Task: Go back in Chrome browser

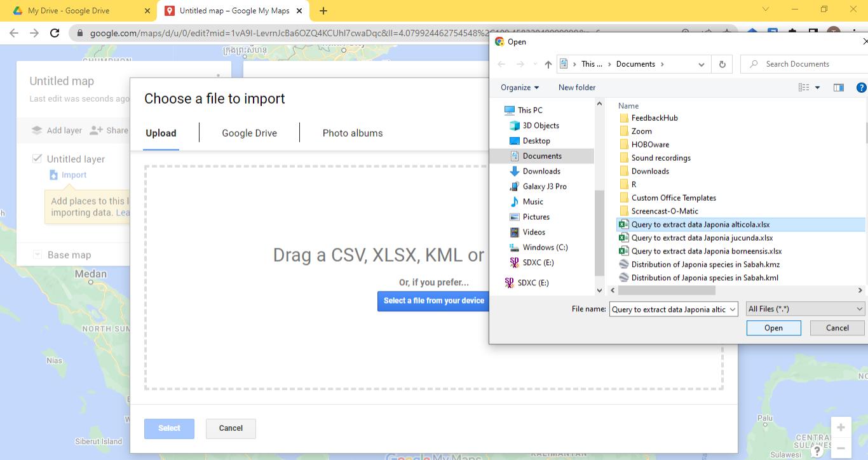Action: point(14,33)
